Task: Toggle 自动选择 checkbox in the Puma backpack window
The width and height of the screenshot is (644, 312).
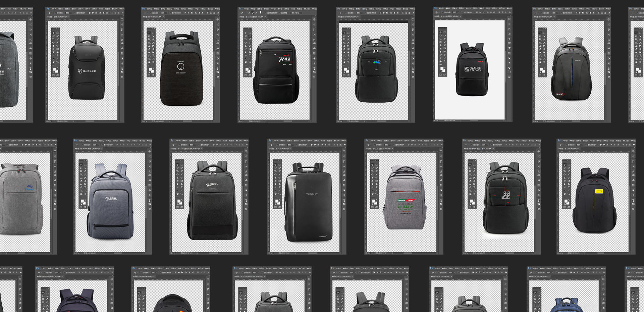Action: click(374, 145)
